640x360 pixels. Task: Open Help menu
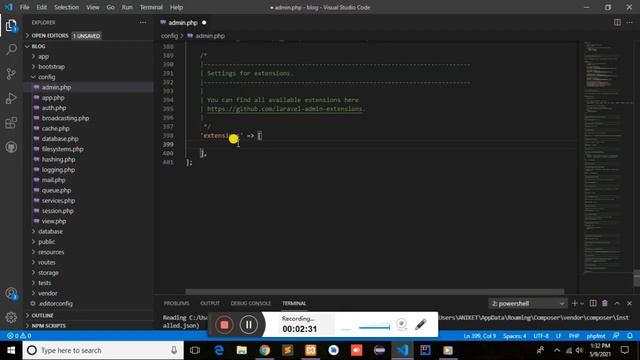pos(176,7)
